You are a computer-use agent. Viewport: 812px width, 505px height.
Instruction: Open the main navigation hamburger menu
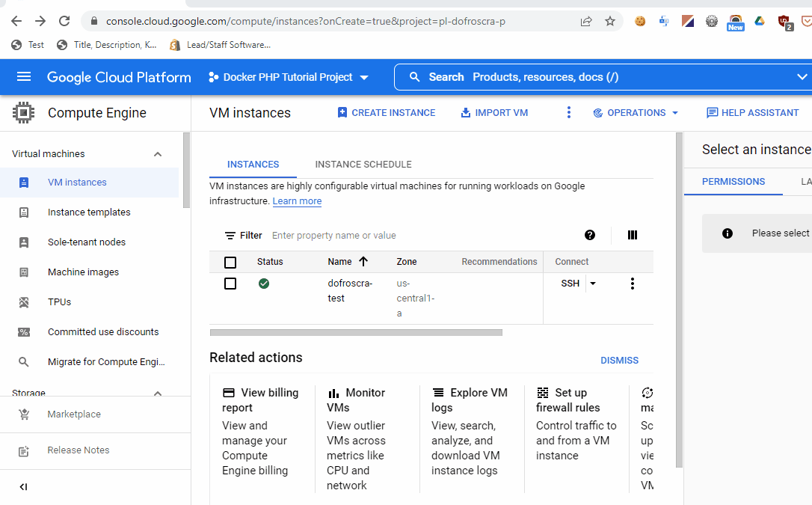pos(24,76)
